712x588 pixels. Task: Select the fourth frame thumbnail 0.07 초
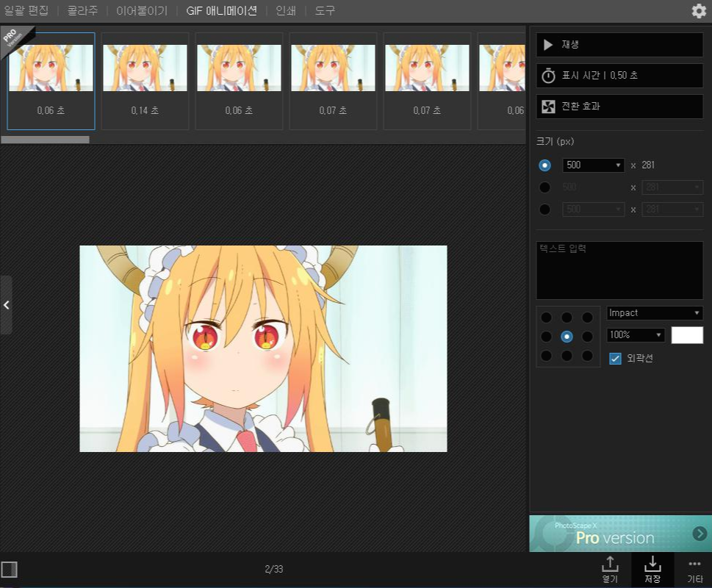pyautogui.click(x=333, y=81)
